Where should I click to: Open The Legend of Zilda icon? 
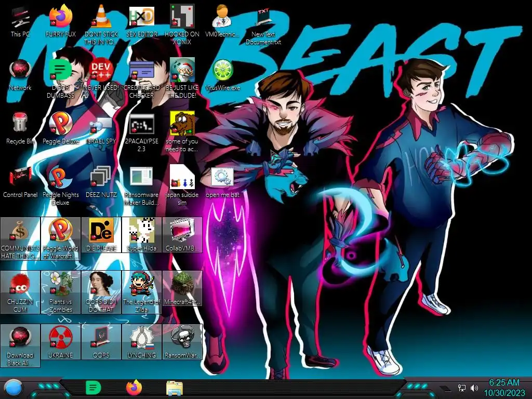click(142, 292)
